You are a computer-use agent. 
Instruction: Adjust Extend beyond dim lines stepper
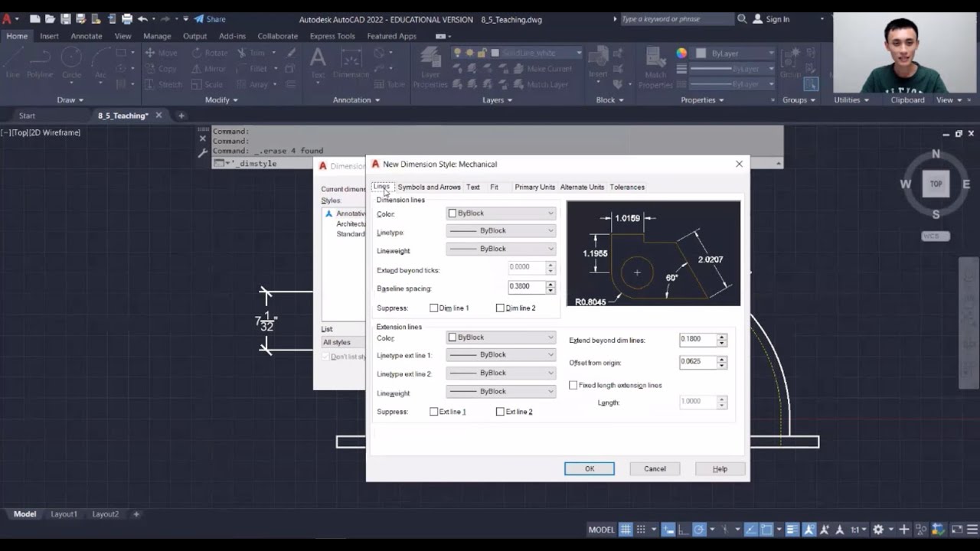click(721, 340)
